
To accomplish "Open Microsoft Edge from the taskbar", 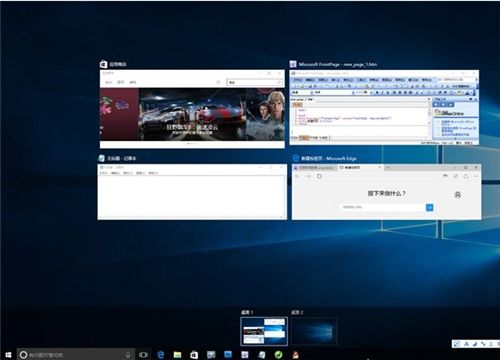I will [161, 355].
